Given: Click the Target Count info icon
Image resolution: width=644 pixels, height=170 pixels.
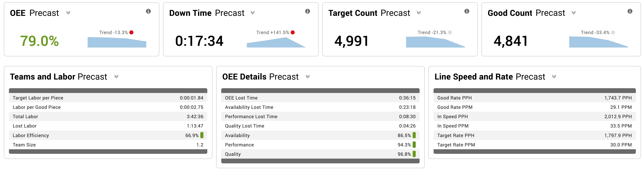Looking at the screenshot, I should tap(467, 11).
